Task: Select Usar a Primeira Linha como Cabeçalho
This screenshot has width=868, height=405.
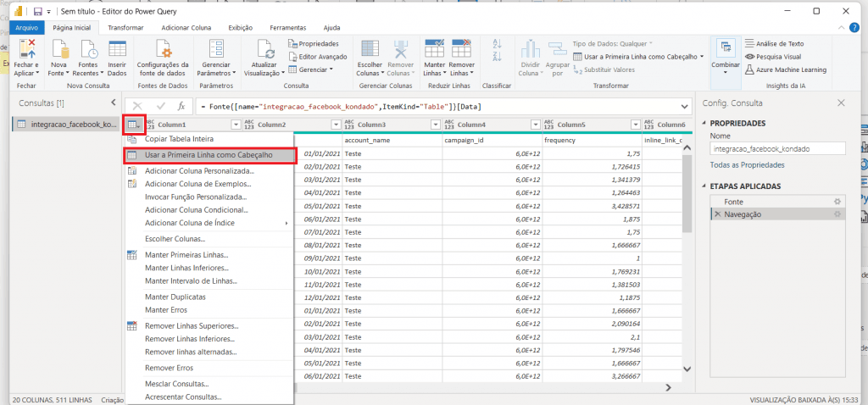Action: coord(209,155)
